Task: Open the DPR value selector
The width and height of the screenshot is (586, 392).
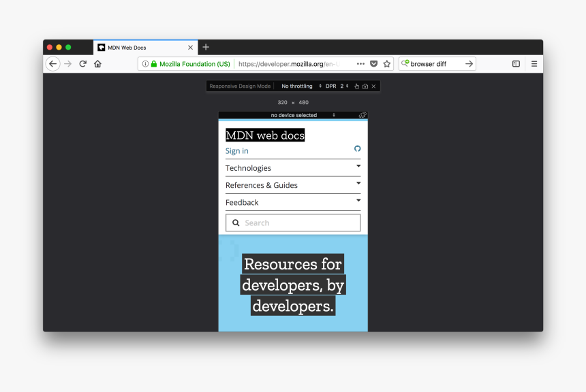Action: (x=344, y=86)
